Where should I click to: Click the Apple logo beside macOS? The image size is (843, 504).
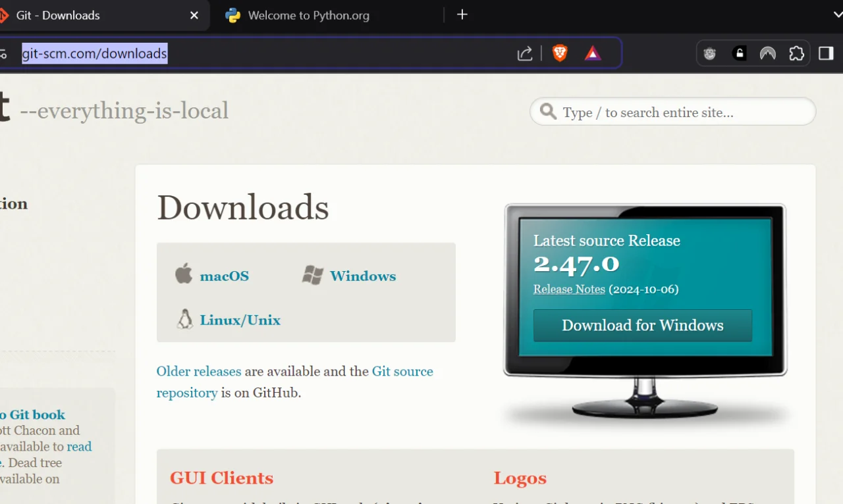(x=184, y=273)
